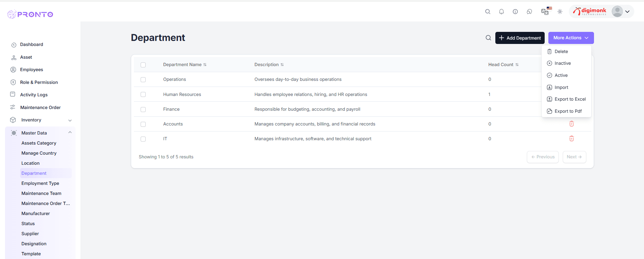Click the More Actions dropdown button
644x259 pixels.
(x=571, y=38)
